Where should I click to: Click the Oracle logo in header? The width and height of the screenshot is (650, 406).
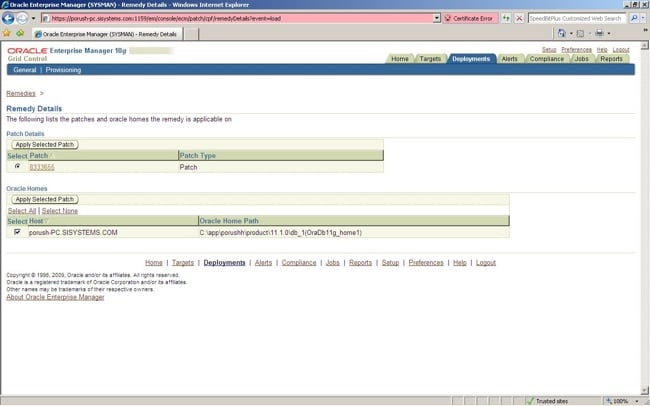[x=27, y=51]
